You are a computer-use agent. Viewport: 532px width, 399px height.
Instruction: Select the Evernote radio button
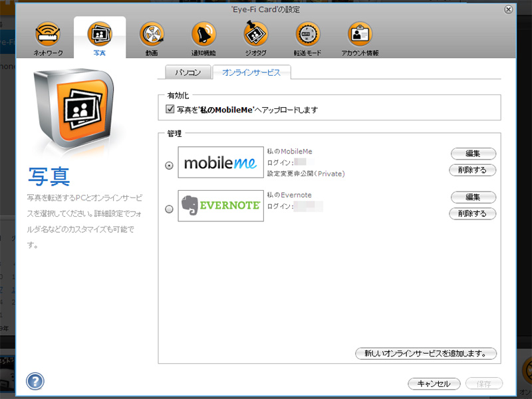tap(169, 208)
